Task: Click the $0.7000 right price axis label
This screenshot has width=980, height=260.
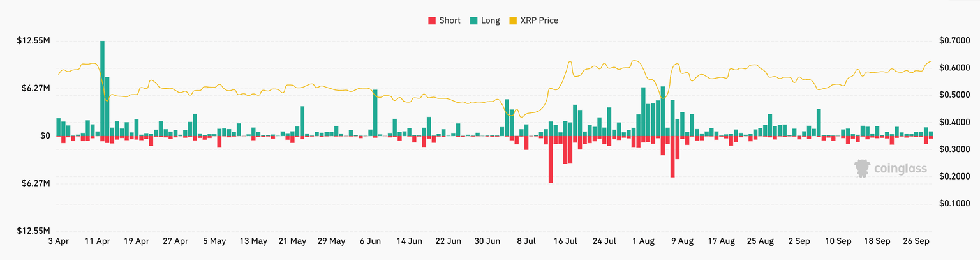Action: click(953, 41)
